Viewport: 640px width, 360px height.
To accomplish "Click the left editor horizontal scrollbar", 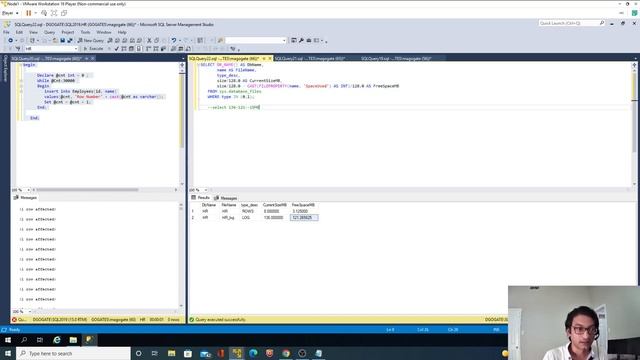I will (x=104, y=190).
